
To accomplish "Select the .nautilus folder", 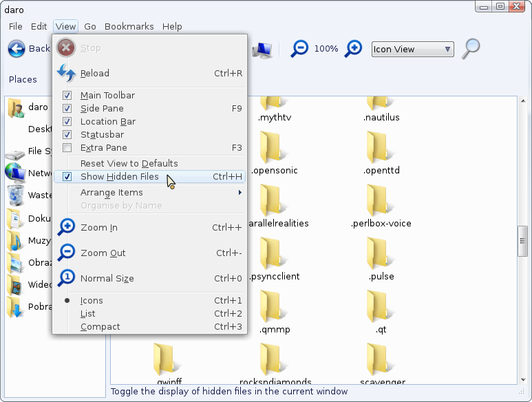I will point(381,110).
